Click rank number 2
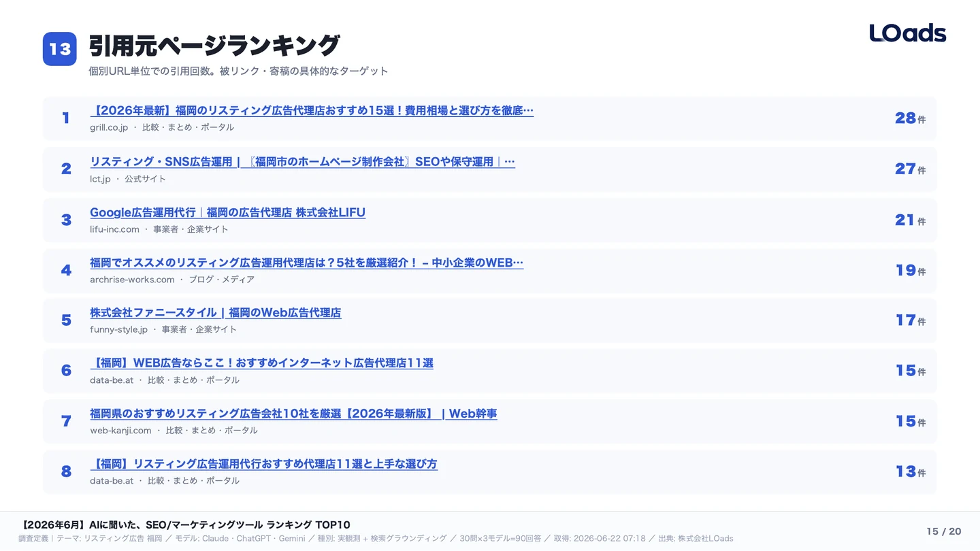Image resolution: width=980 pixels, height=551 pixels. (x=66, y=169)
